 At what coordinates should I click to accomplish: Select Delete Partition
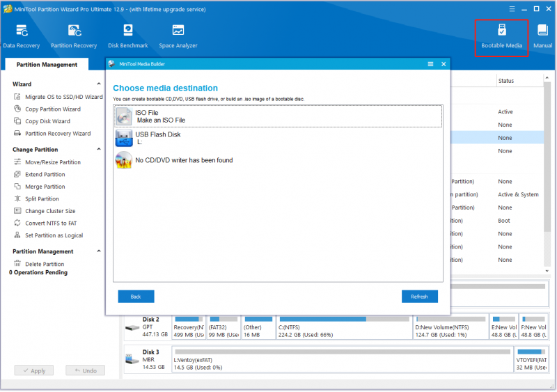(x=39, y=264)
